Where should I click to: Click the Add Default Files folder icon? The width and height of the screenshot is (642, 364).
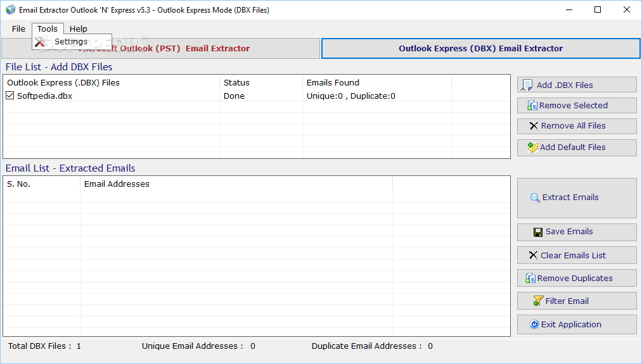click(533, 147)
